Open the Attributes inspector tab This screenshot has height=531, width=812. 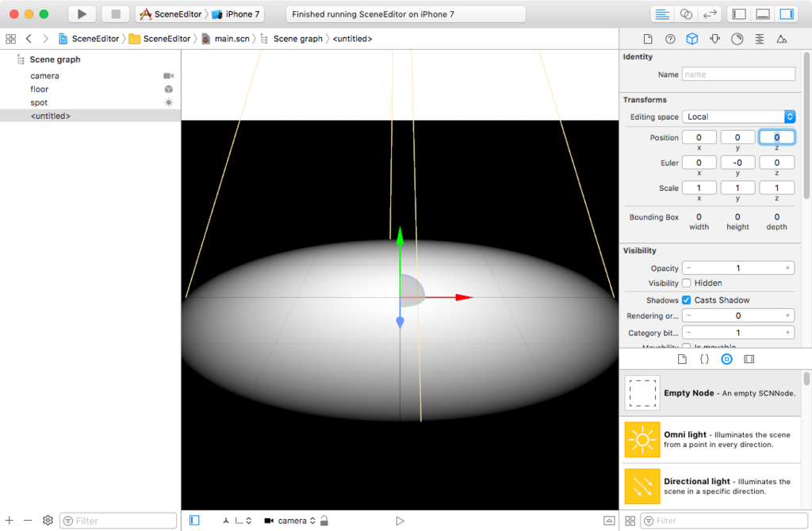(714, 39)
